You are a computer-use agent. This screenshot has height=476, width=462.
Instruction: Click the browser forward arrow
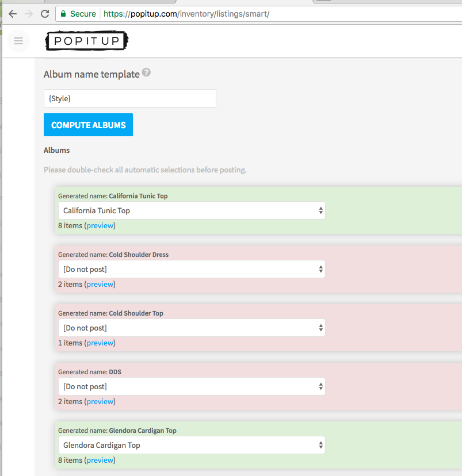tap(29, 14)
